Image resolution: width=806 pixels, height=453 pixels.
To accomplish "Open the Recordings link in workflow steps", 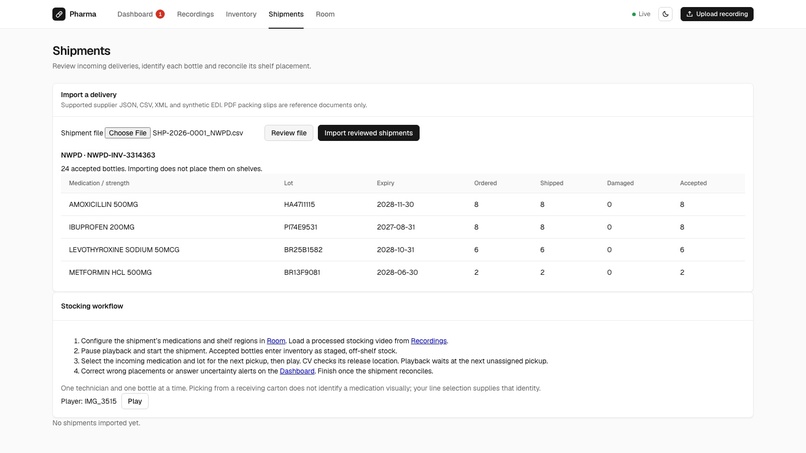I will click(x=429, y=340).
